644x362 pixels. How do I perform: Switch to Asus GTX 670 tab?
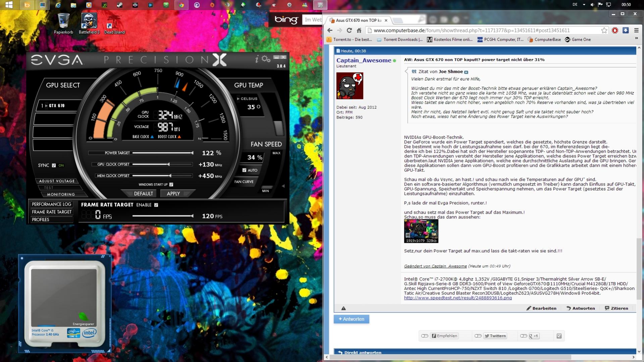(x=358, y=20)
